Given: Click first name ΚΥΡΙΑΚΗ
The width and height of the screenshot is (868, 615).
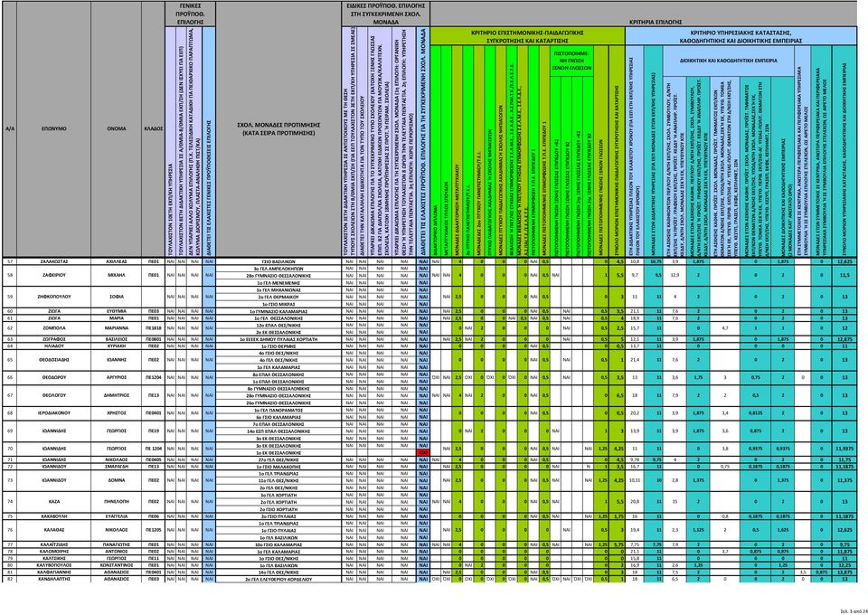Looking at the screenshot, I should [117, 345].
